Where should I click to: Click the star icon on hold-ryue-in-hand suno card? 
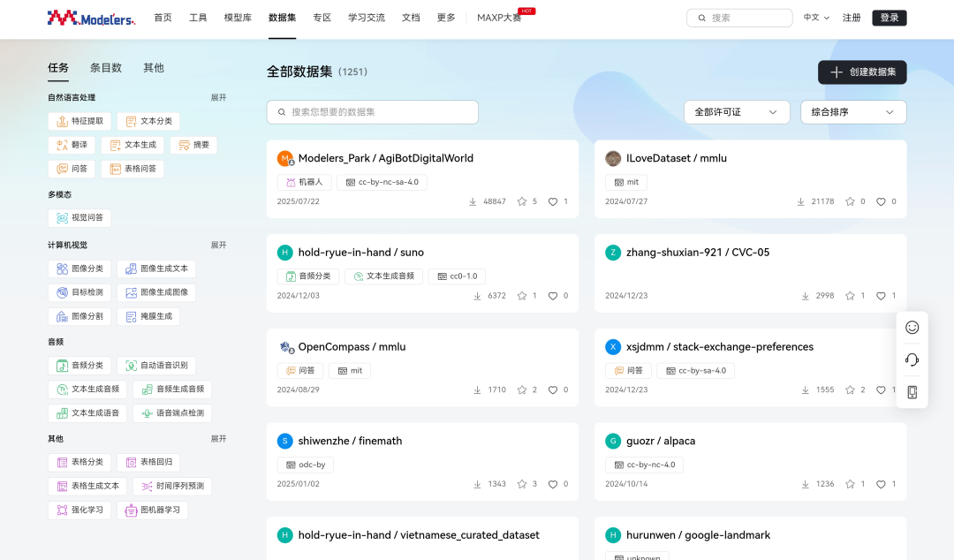[521, 296]
